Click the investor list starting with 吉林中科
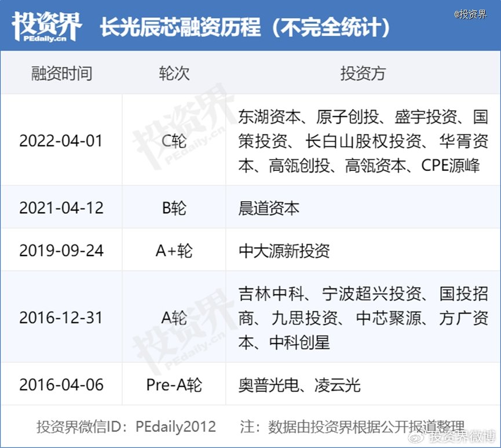The width and height of the screenshot is (501, 448). click(x=363, y=318)
